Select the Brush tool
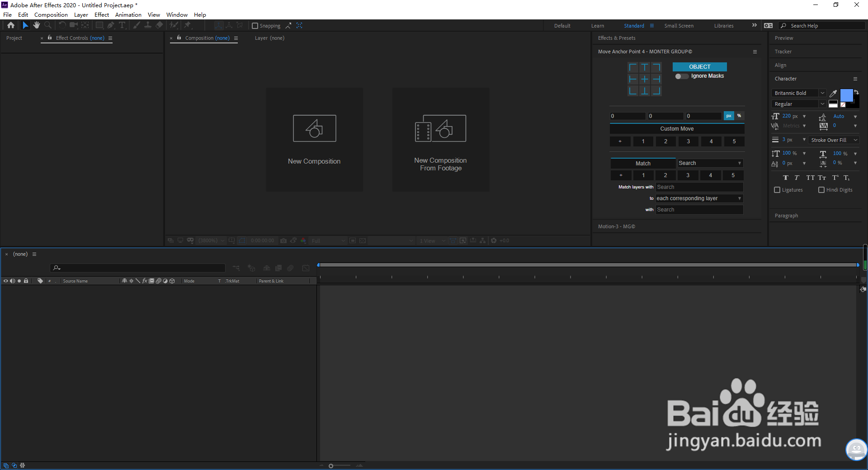 tap(137, 25)
